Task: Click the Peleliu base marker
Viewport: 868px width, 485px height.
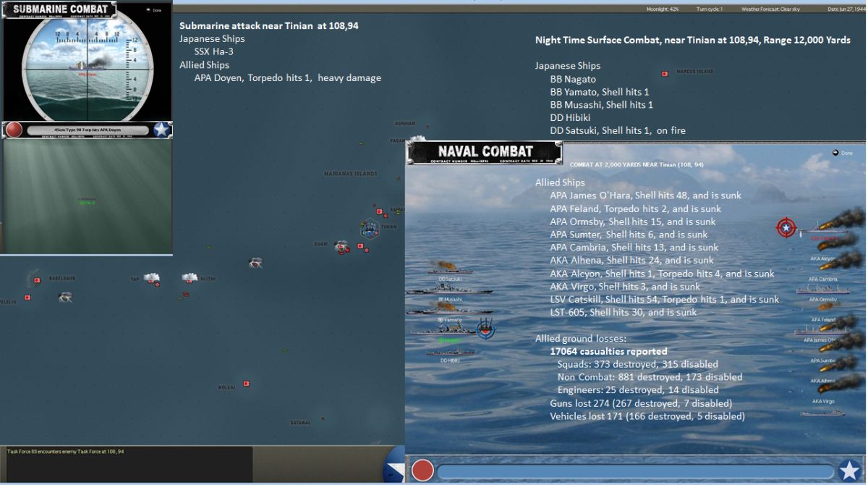Action: coord(27,298)
